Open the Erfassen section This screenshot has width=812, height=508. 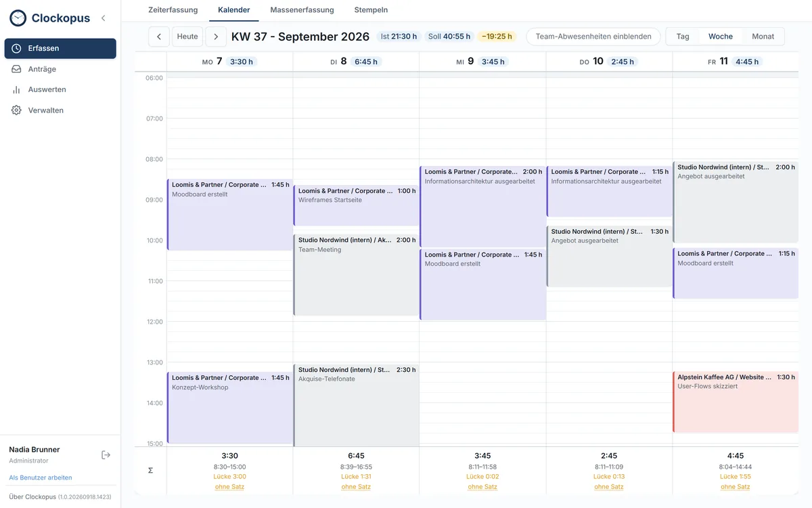[x=60, y=49]
